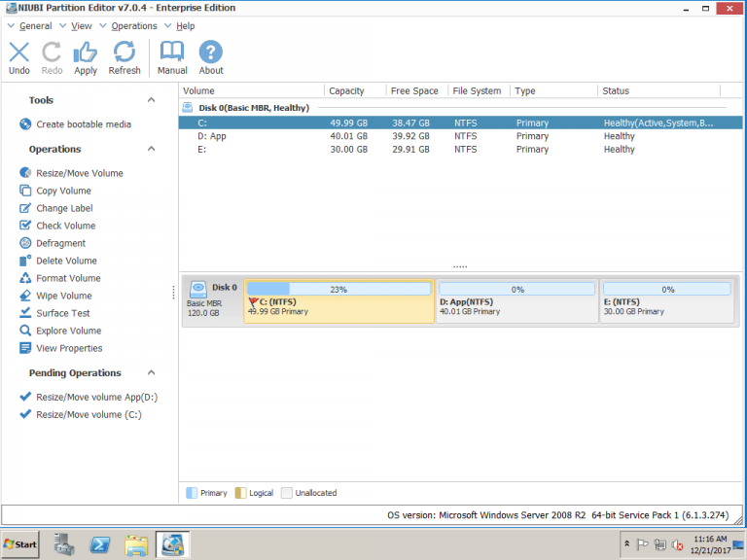
Task: Click the five-dot horizontal pane splitter
Action: tap(460, 266)
